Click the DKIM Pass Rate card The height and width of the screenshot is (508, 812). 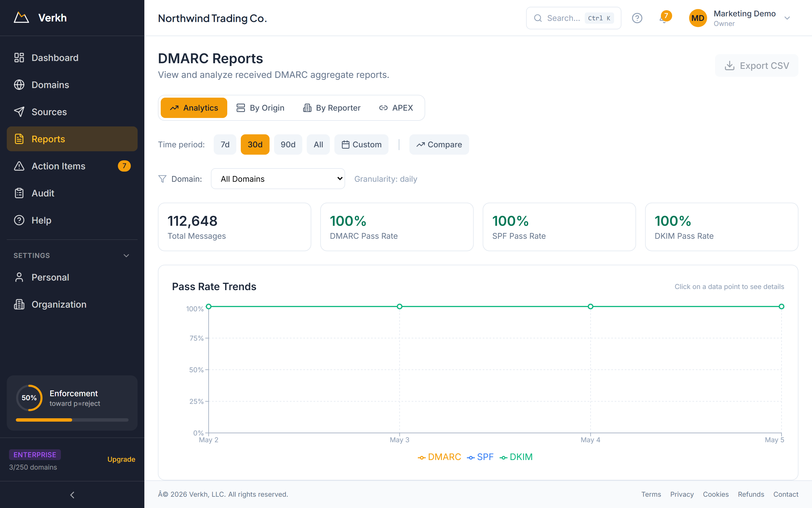[x=722, y=227]
